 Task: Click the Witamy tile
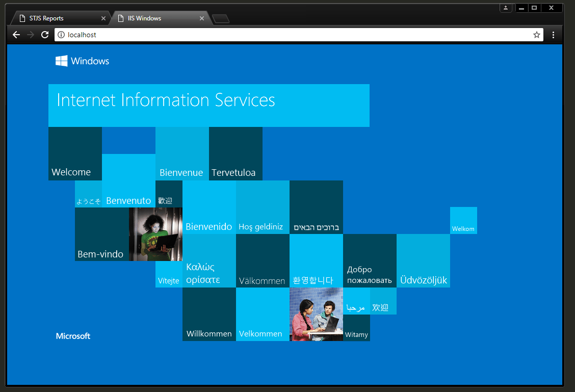tap(356, 328)
